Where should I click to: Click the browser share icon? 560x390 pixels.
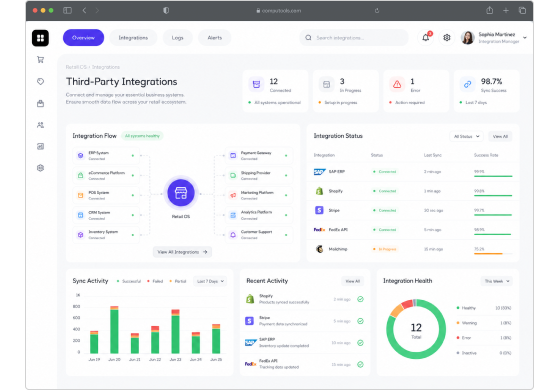pyautogui.click(x=490, y=10)
